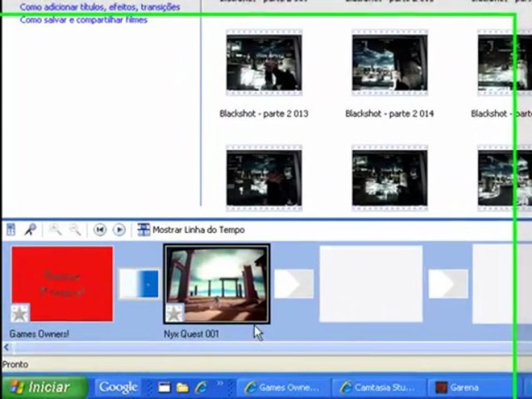Open link Como adicionar títulos, efeitos, transições
532x399 pixels.
(100, 7)
